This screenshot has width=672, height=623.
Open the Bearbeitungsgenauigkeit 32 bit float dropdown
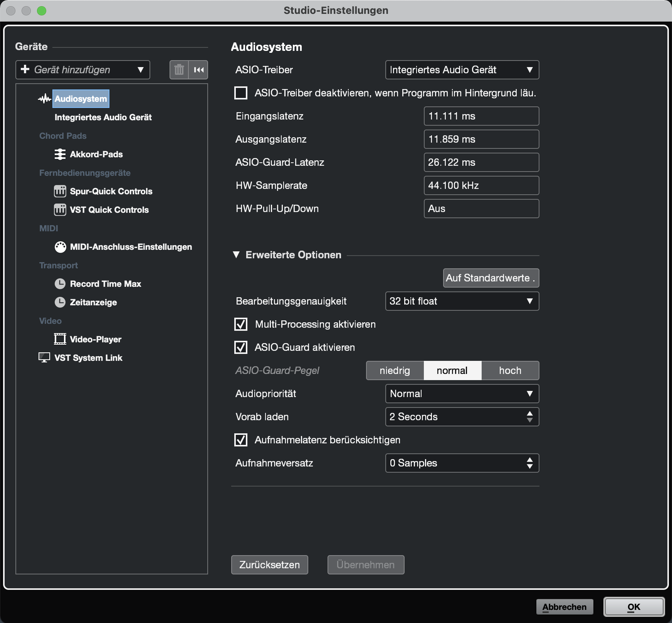(x=462, y=301)
